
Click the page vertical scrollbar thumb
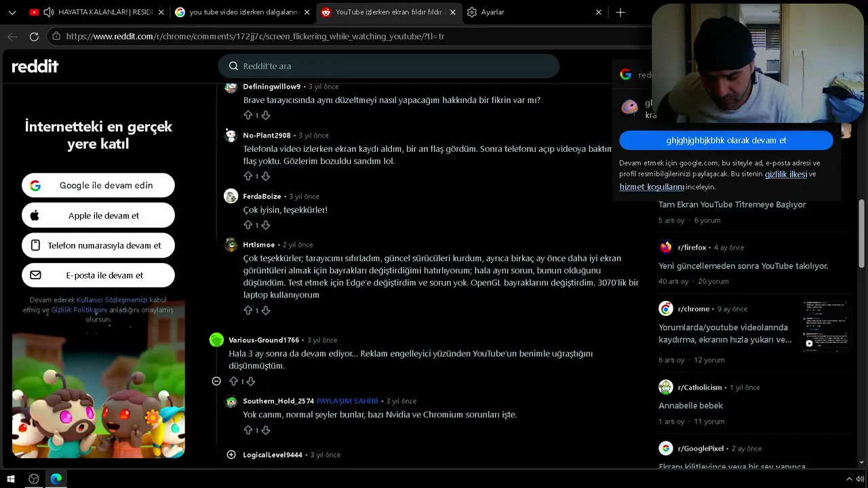click(x=862, y=234)
